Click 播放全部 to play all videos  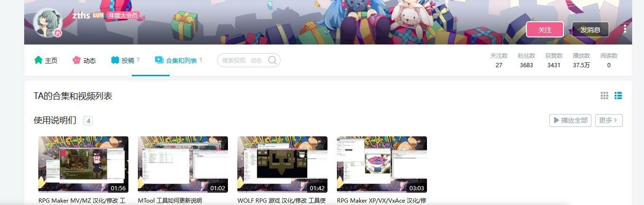pos(570,120)
